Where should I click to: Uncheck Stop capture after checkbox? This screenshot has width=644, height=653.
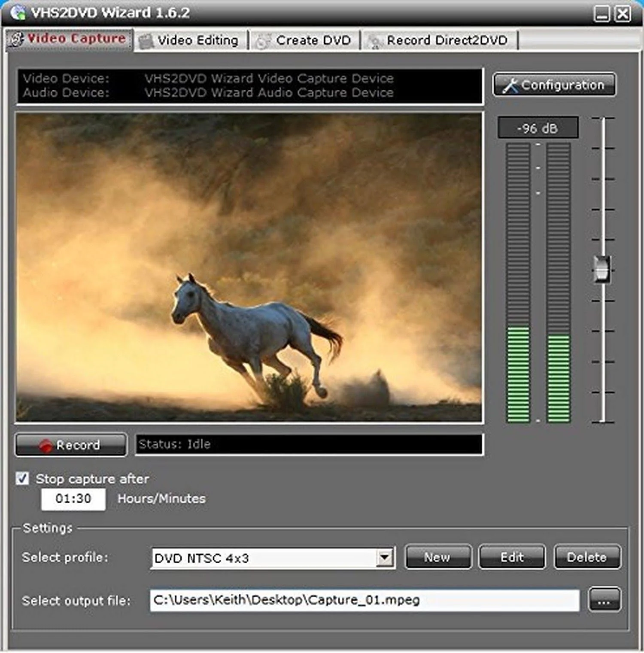[x=22, y=478]
